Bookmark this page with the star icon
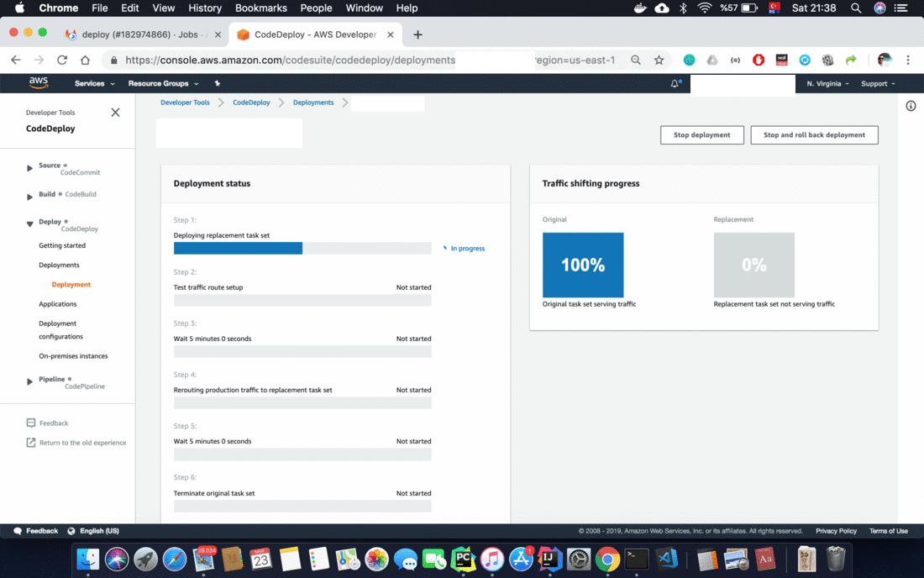The width and height of the screenshot is (924, 578). click(659, 60)
